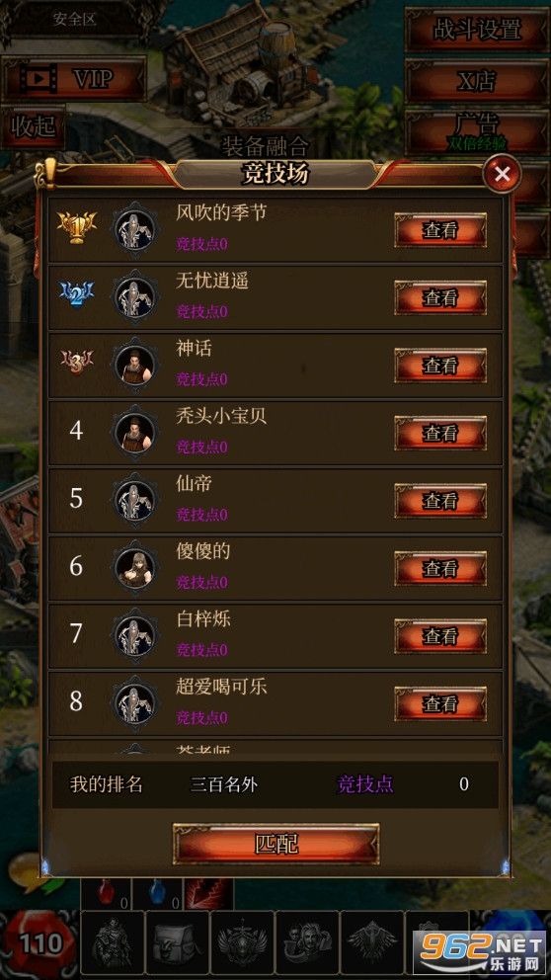Click 查看 for 超爱喝可乐
551x980 pixels.
point(439,703)
